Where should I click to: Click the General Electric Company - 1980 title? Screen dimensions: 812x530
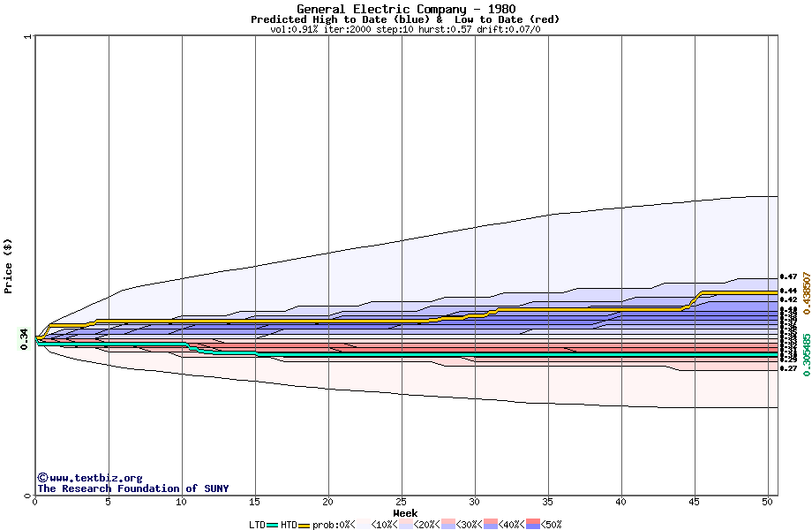click(x=406, y=9)
